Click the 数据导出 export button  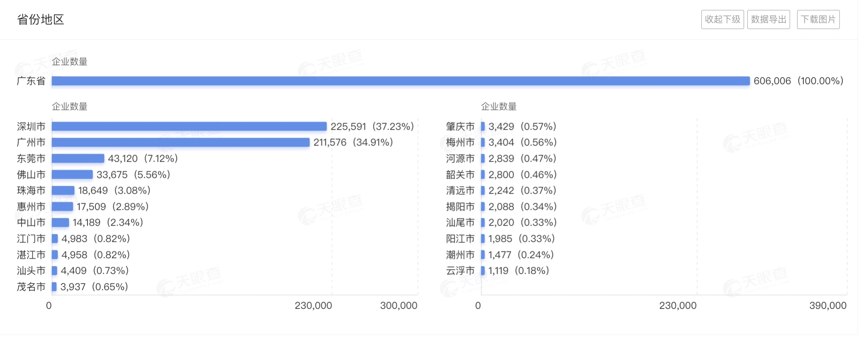tap(769, 19)
